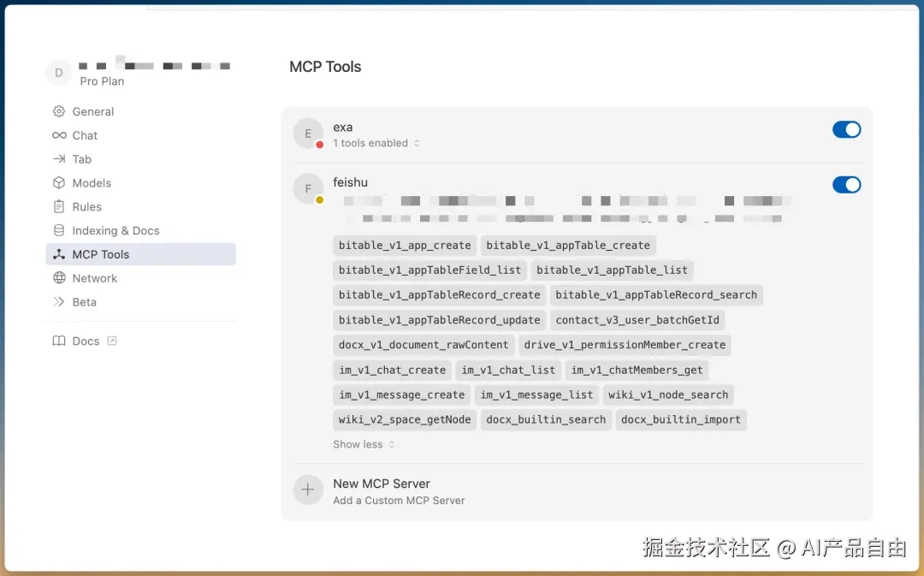This screenshot has height=576, width=924.
Task: Open Indexing & Docs via its icon
Action: click(x=58, y=230)
